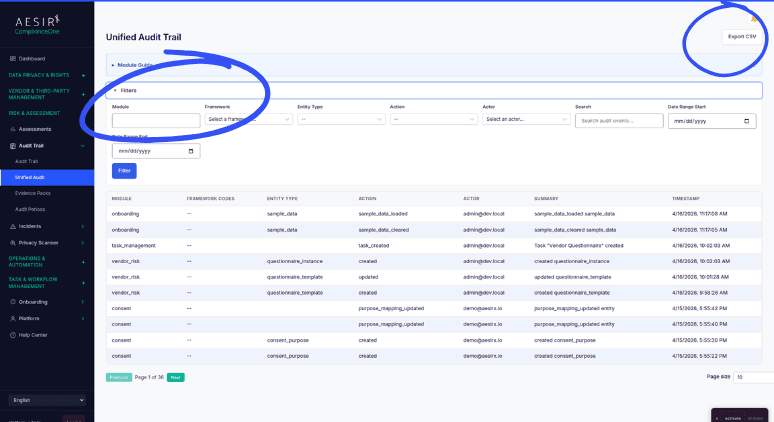This screenshot has width=774, height=422.
Task: Expand Vendor & Third-Party Management plus
Action: coord(83,94)
